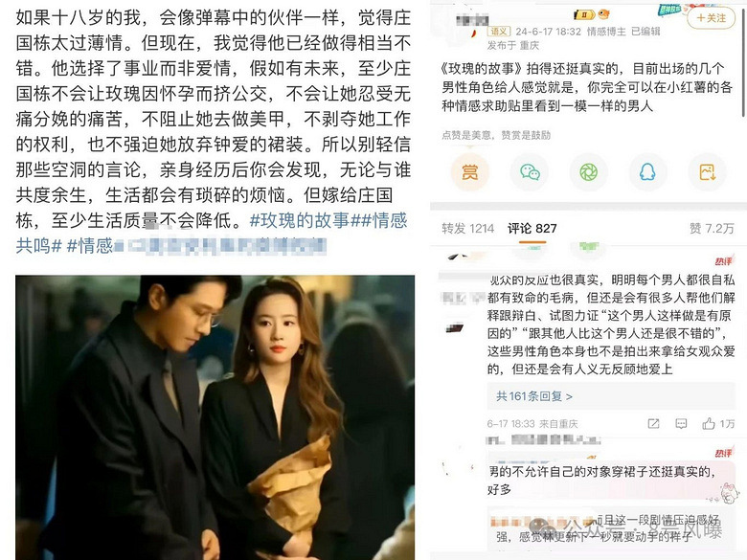747x560 pixels.
Task: Open the blurred author username
Action: pyautogui.click(x=472, y=20)
